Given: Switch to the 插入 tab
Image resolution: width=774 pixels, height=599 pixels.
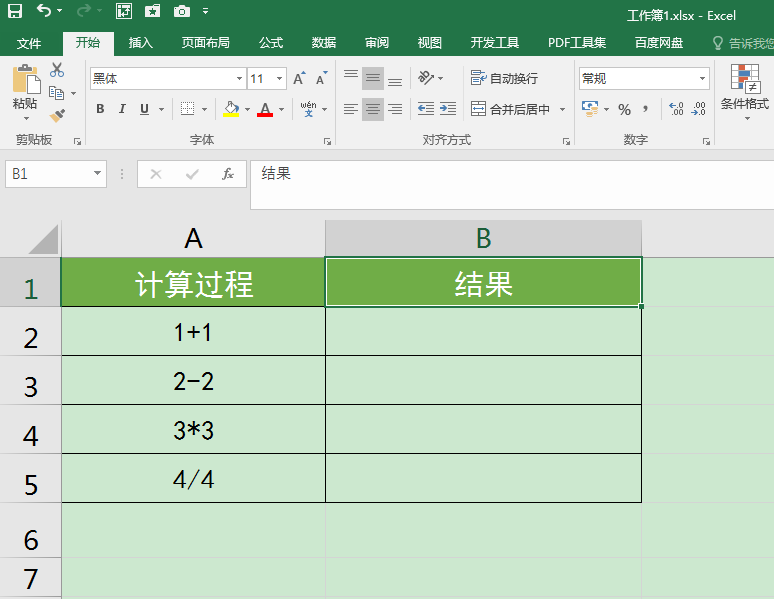Looking at the screenshot, I should point(141,43).
